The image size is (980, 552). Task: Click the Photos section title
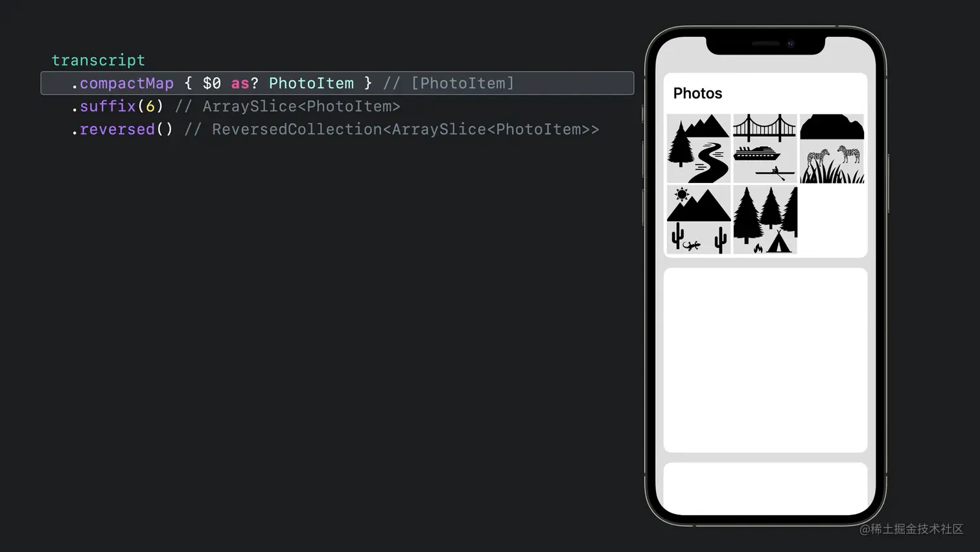coord(697,93)
